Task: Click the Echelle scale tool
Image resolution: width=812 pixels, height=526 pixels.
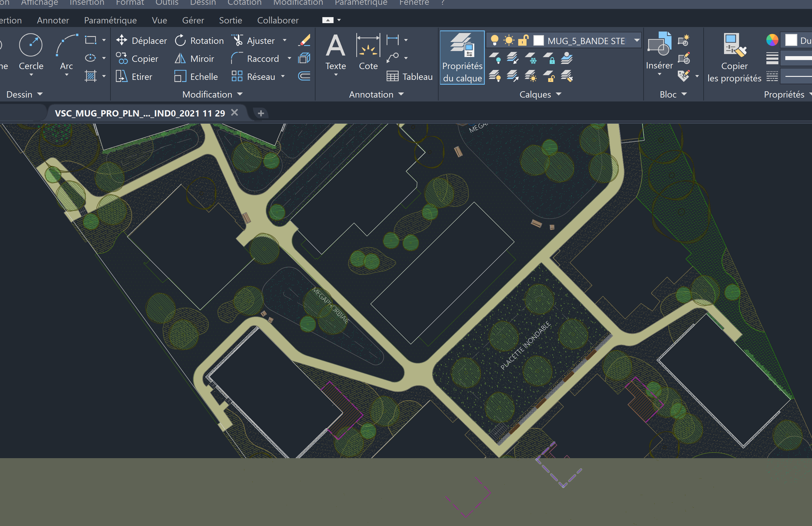Action: 196,77
